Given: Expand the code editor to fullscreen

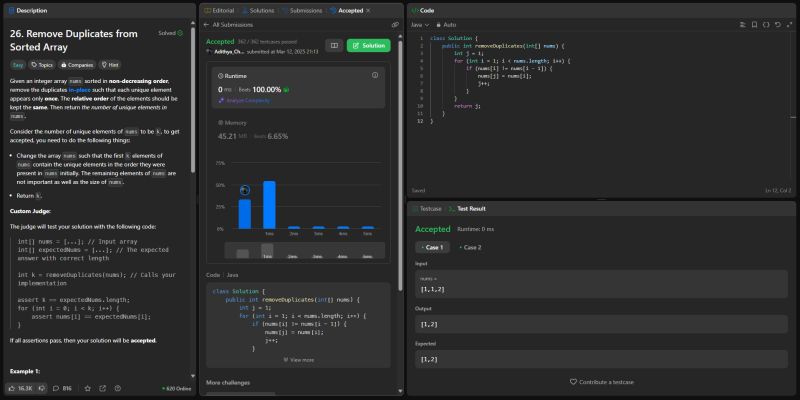Looking at the screenshot, I should (x=789, y=24).
